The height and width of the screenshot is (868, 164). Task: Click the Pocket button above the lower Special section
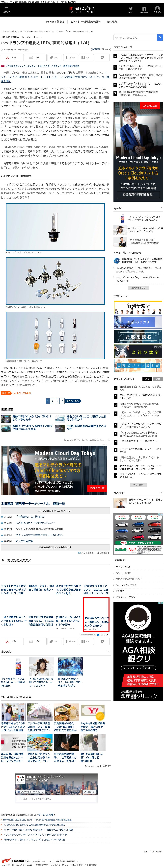tap(102, 641)
